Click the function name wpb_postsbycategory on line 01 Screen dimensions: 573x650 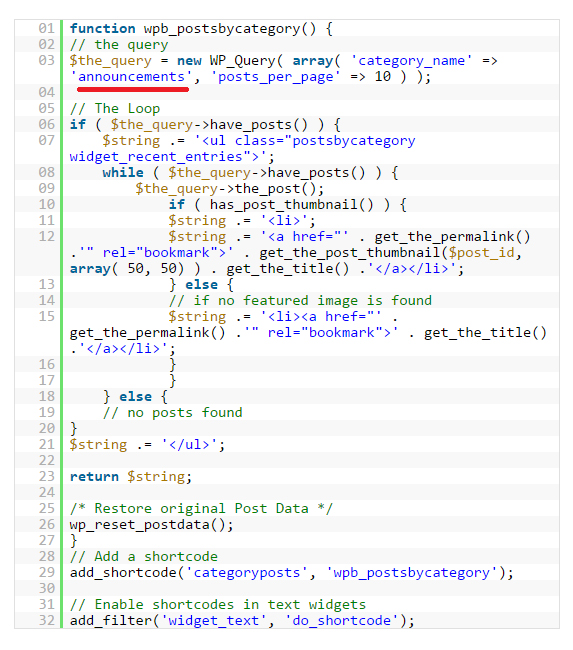[x=222, y=29]
